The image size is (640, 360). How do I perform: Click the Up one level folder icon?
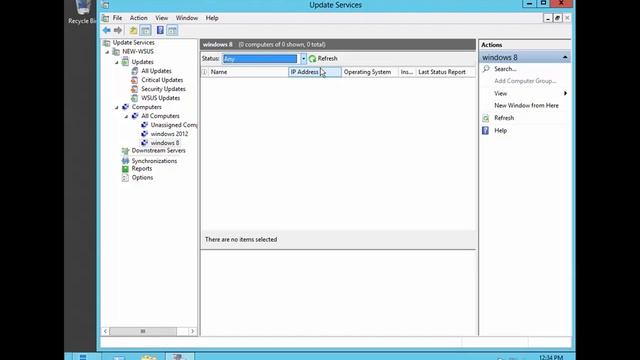point(133,30)
